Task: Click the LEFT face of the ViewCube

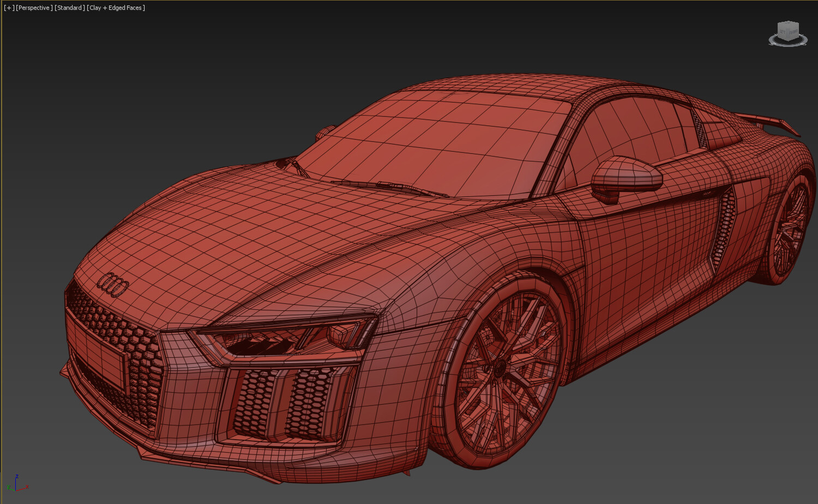Action: point(781,31)
